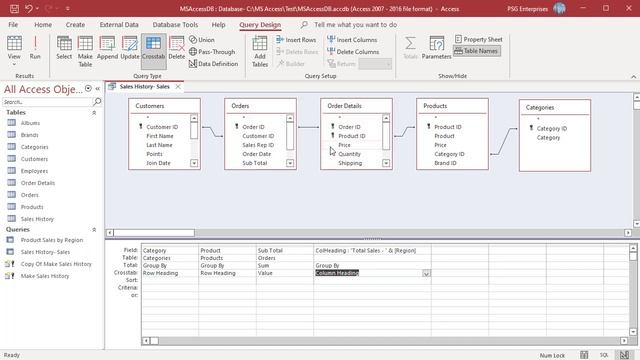Click the Category field cell in grid
The image size is (640, 360).
(x=170, y=250)
